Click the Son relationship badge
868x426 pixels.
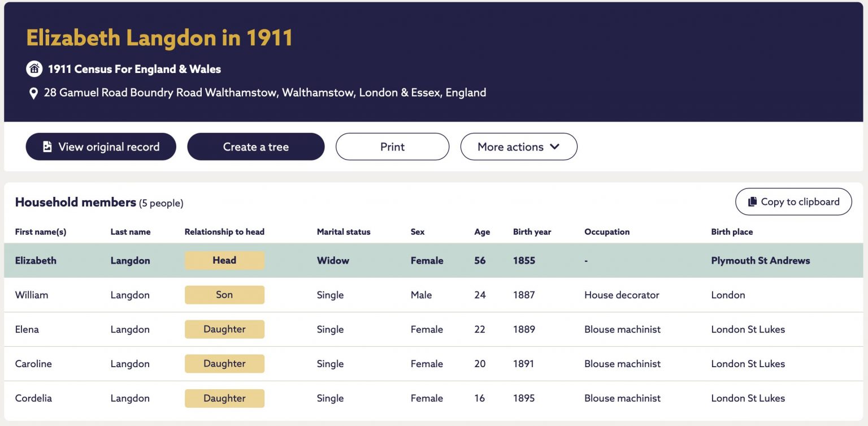(224, 295)
